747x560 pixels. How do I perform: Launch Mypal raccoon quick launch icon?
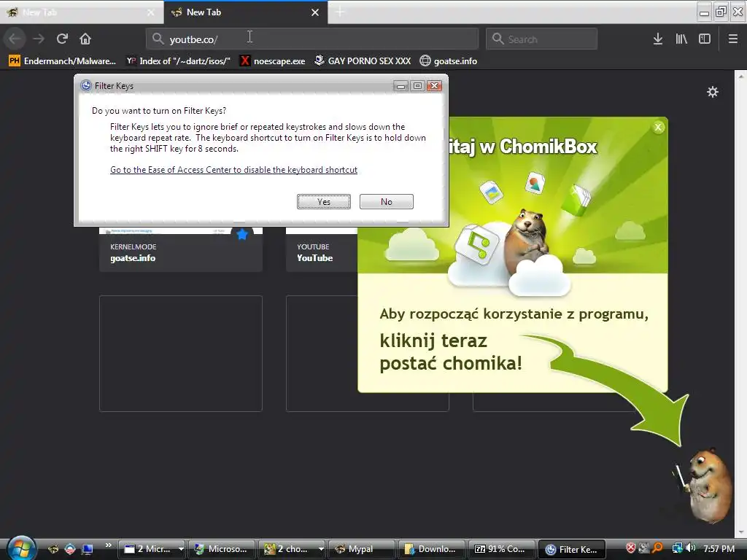pyautogui.click(x=53, y=549)
